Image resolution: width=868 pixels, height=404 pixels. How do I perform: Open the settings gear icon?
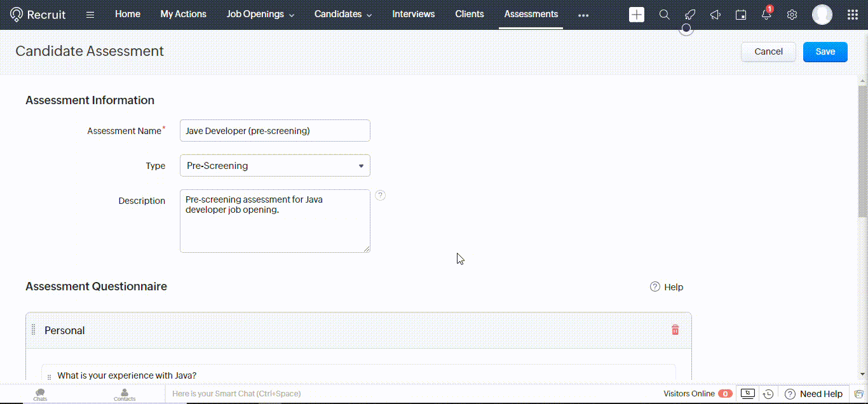792,15
